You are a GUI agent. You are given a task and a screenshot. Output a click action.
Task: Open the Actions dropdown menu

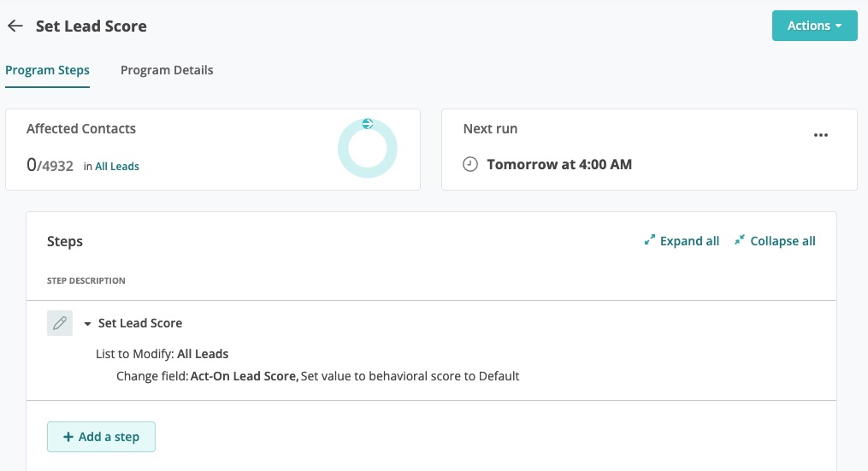coord(814,26)
